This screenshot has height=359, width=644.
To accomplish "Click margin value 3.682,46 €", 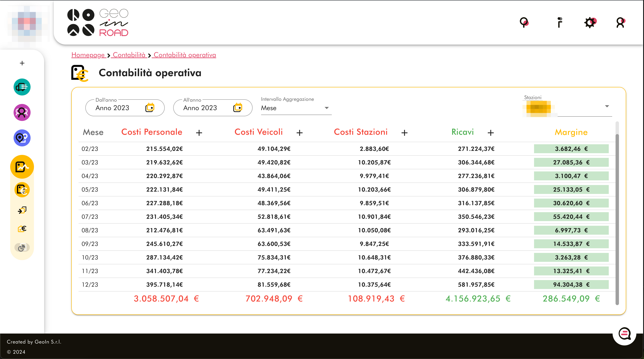I will coord(571,149).
